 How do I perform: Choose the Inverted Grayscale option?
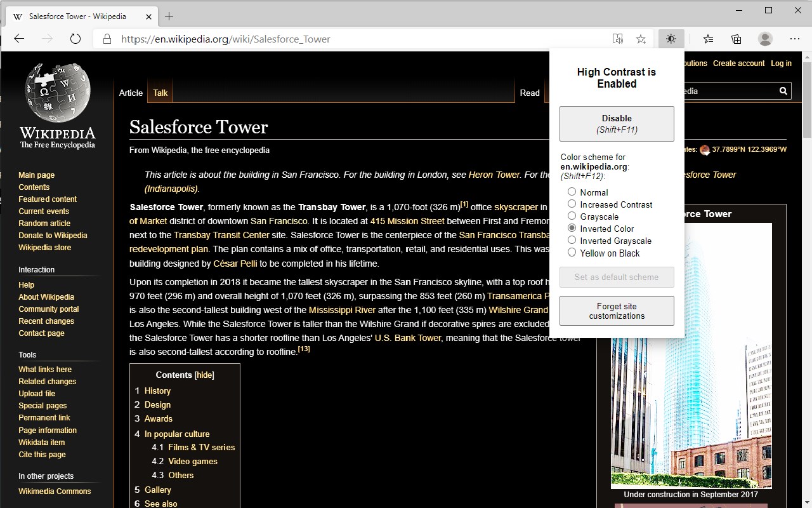572,240
